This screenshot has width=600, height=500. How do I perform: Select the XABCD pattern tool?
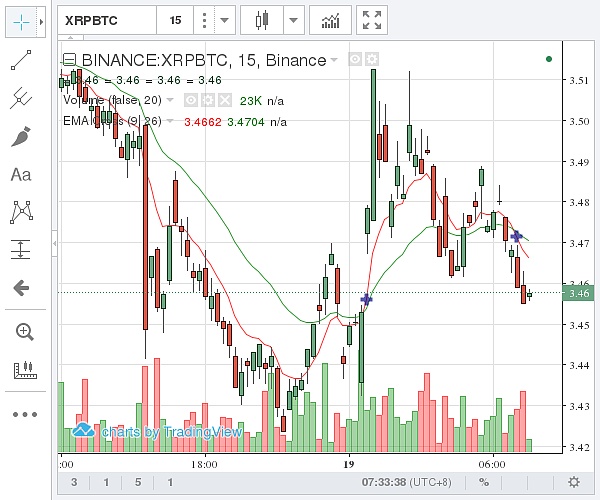[21, 212]
